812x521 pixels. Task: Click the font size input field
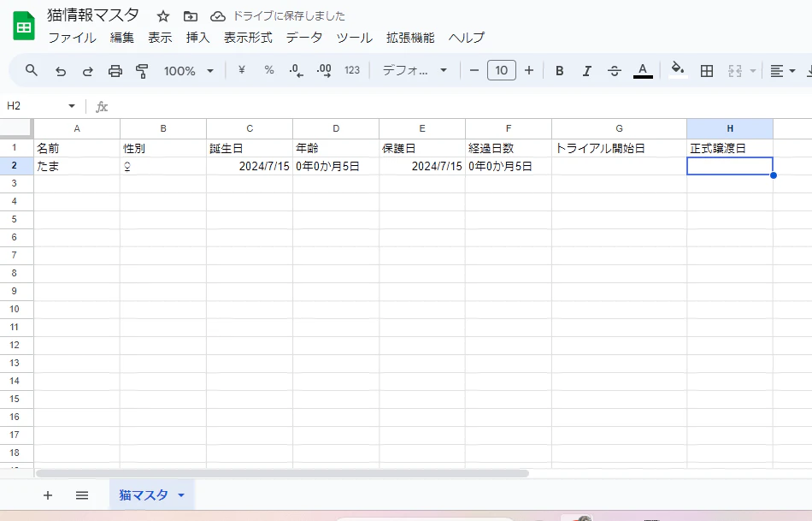(501, 70)
